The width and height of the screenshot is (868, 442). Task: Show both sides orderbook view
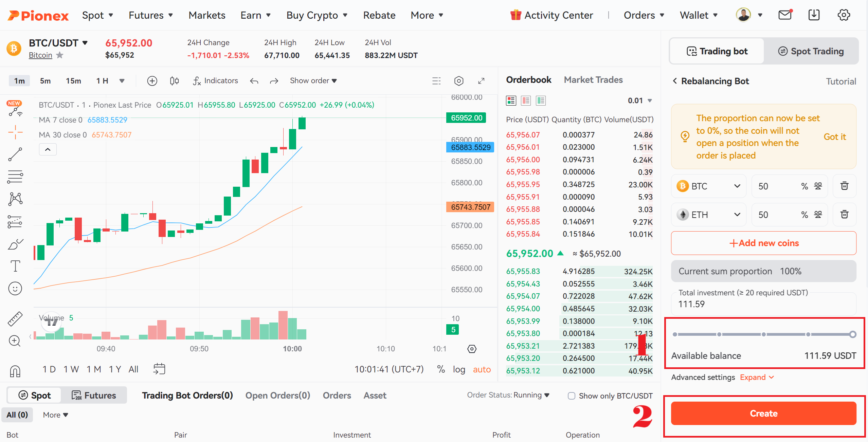511,100
